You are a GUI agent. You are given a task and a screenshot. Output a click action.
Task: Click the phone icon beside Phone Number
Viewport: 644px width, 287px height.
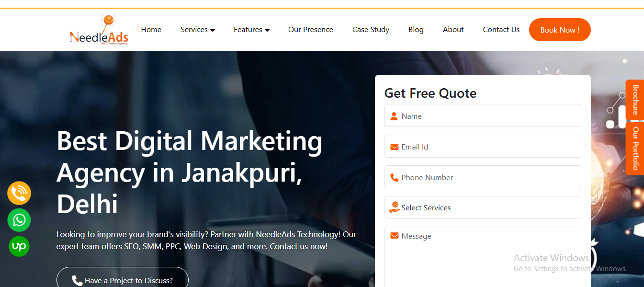point(395,177)
